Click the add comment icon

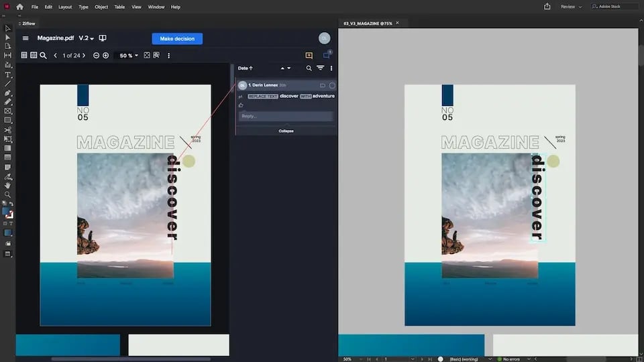coord(309,56)
